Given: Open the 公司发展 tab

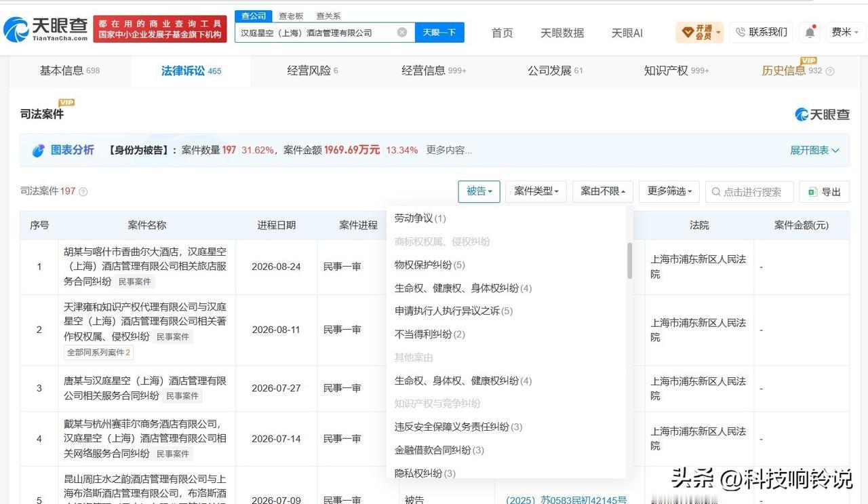Looking at the screenshot, I should [x=555, y=71].
